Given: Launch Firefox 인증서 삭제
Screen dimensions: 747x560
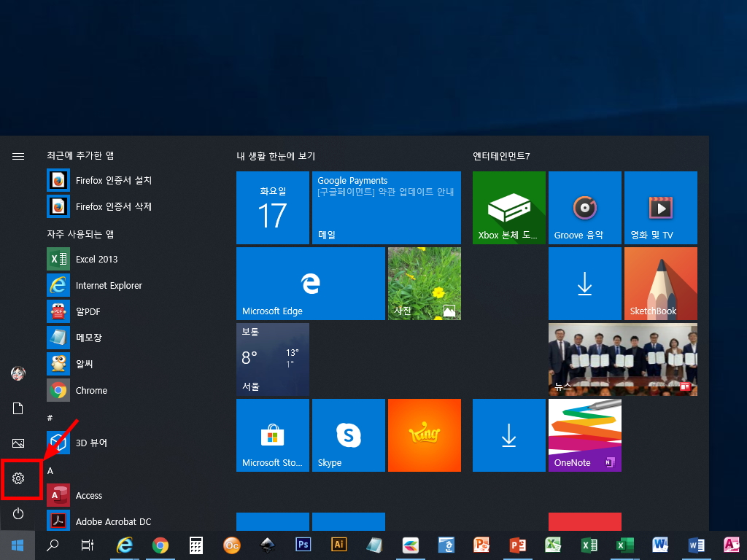Looking at the screenshot, I should coord(100,206).
